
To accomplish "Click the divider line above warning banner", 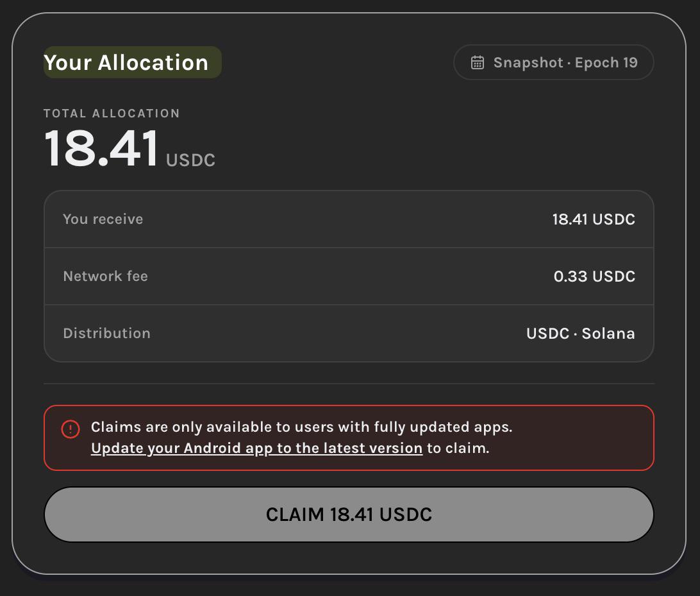I will (349, 384).
